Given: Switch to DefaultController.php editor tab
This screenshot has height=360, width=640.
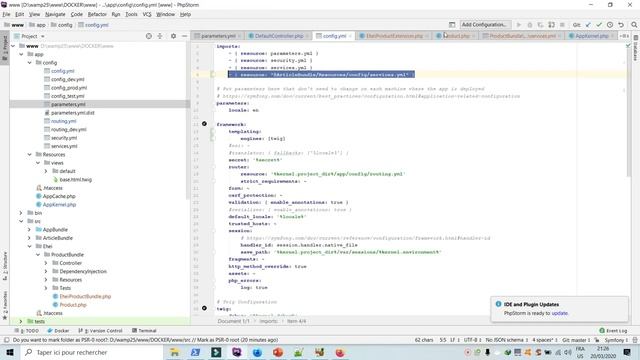Looking at the screenshot, I should (279, 36).
